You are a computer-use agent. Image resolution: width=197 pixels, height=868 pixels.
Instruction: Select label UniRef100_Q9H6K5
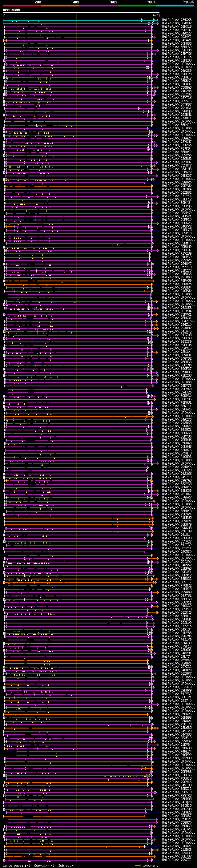(x=177, y=409)
